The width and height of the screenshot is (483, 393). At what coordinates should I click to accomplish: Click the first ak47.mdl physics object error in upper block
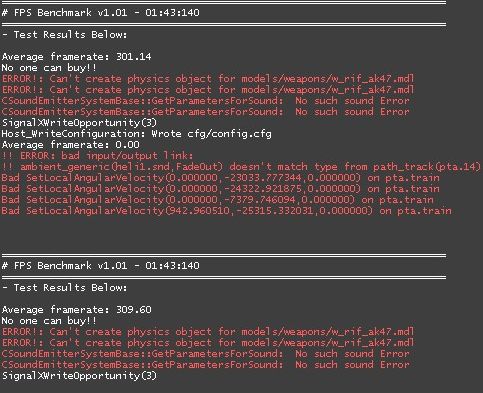(208, 79)
